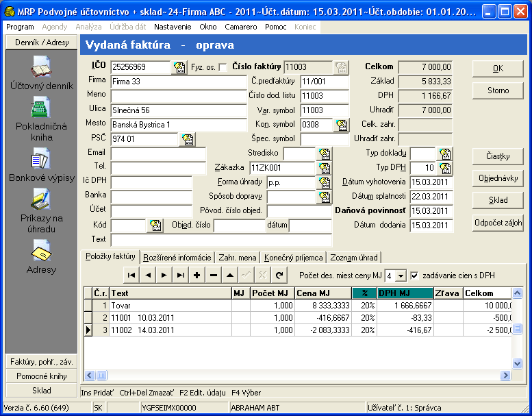Open the Účtovný denník icon in sidebar
532x416 pixels.
[x=41, y=66]
